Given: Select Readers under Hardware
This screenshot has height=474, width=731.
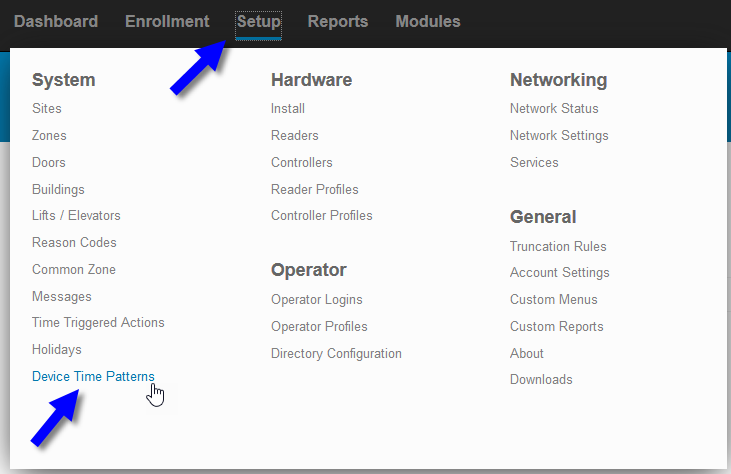Looking at the screenshot, I should coord(295,135).
